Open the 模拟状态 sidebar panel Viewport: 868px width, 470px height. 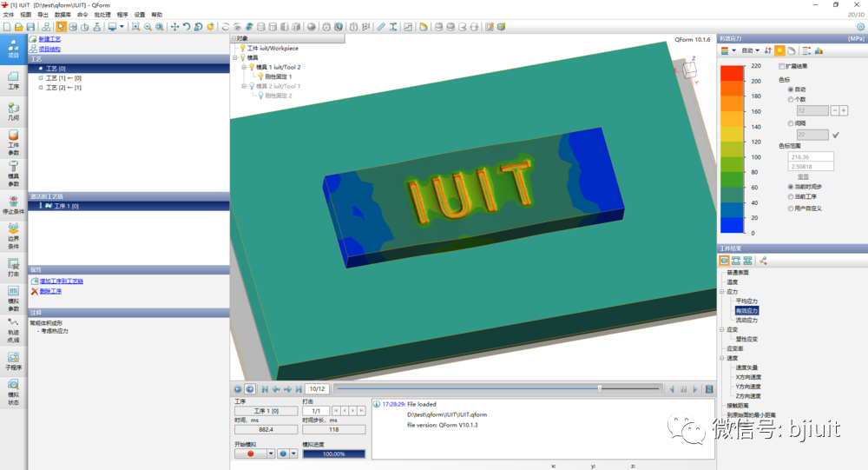tap(13, 391)
